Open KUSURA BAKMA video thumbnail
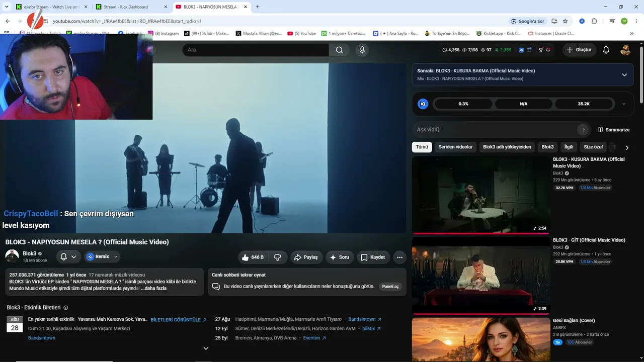This screenshot has width=644, height=362. coord(480,195)
